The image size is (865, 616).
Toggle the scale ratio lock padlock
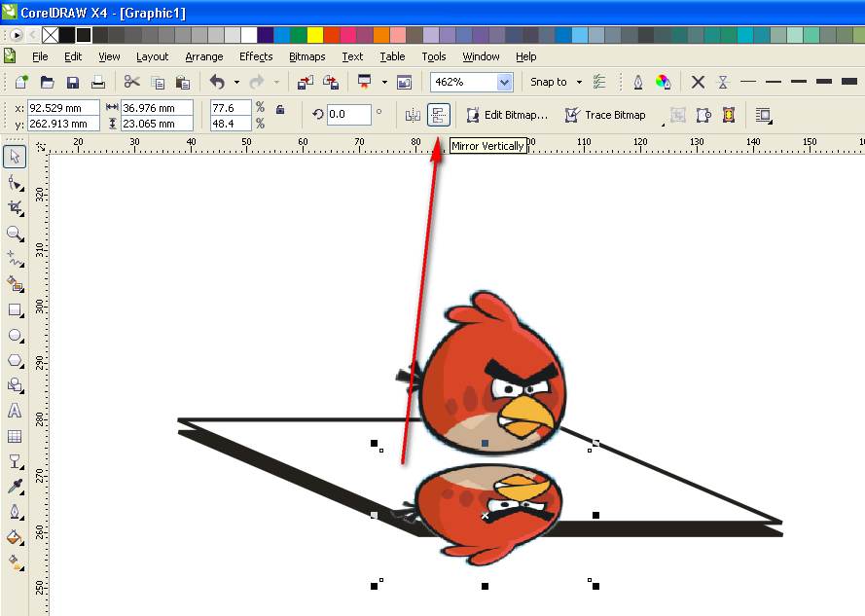click(x=278, y=107)
